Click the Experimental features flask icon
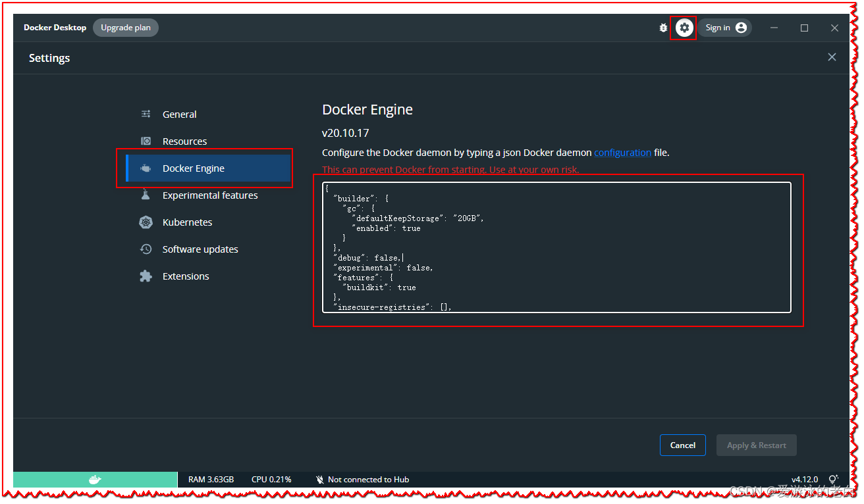 point(146,195)
